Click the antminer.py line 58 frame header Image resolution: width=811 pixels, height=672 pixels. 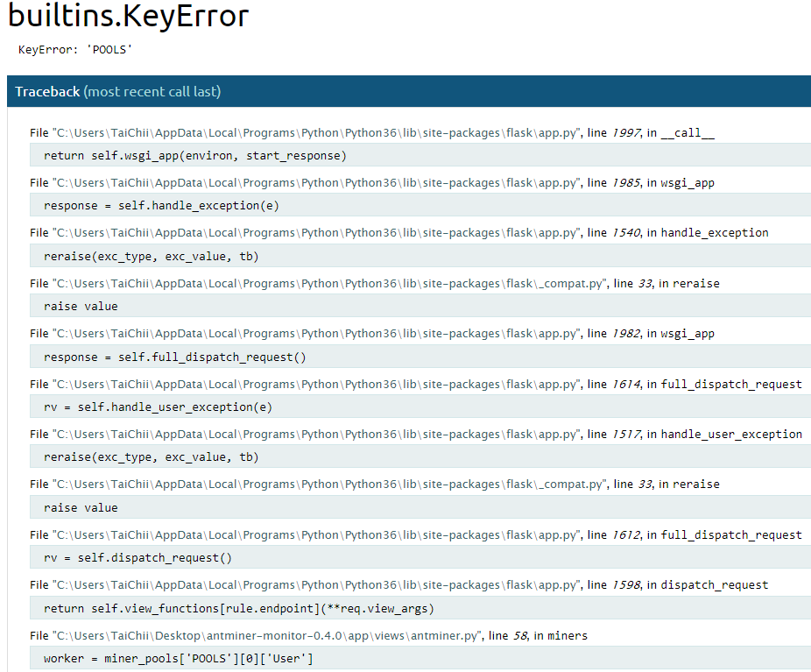coord(309,636)
